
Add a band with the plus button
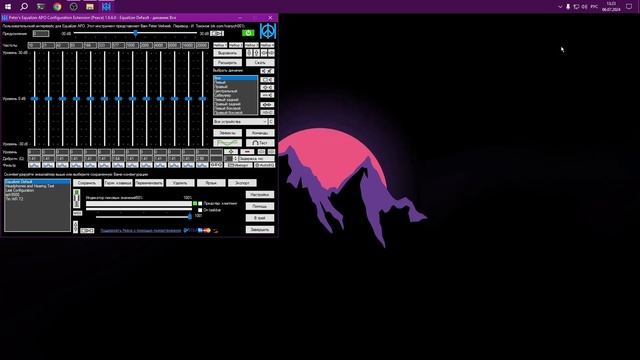pos(231,152)
